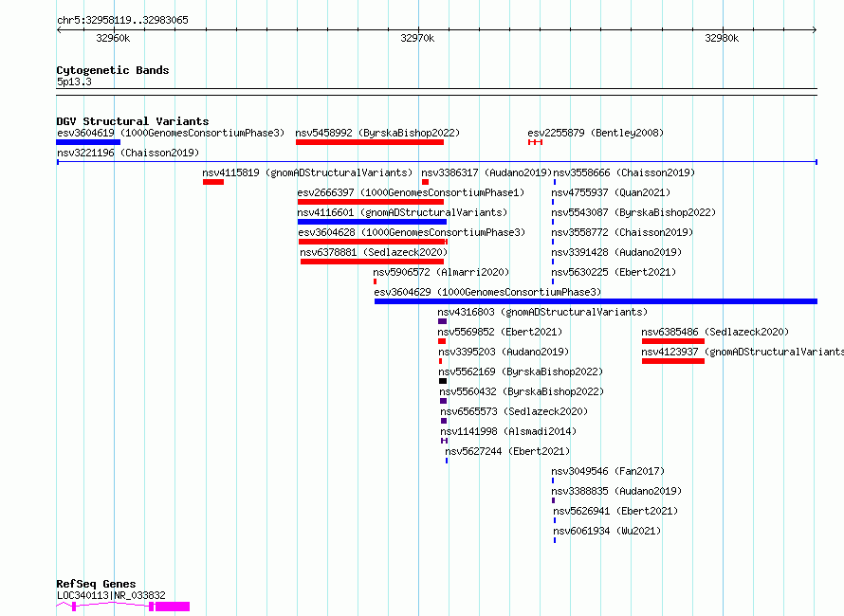The height and width of the screenshot is (616, 844).
Task: Select the blue nsv4116601 variant bar
Action: [x=372, y=222]
